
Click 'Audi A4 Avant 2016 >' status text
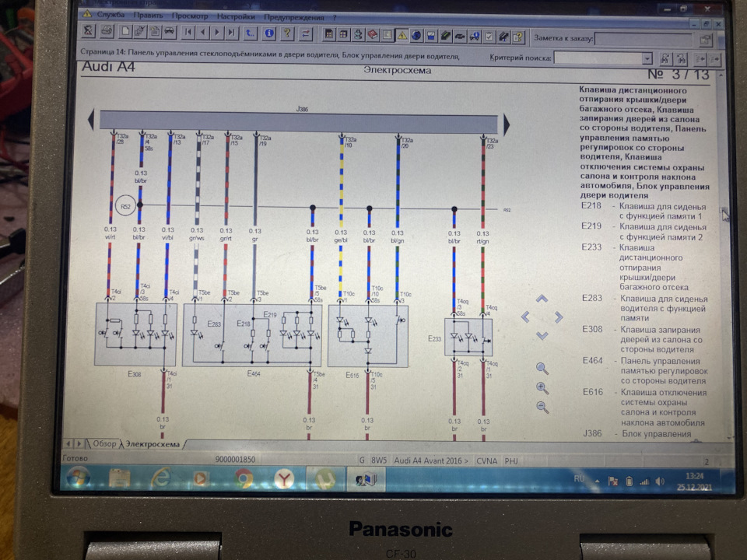click(x=431, y=461)
